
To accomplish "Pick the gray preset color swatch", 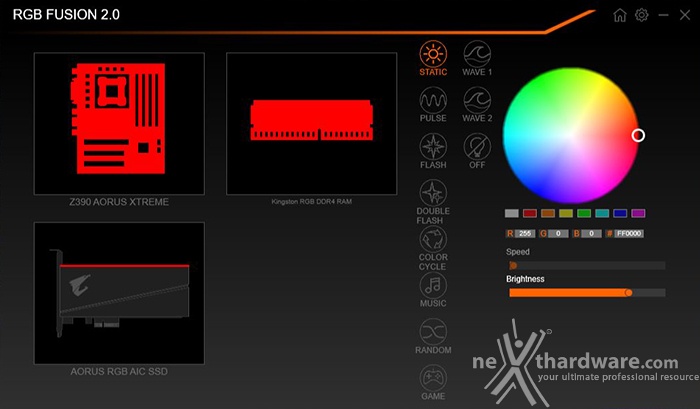I will (512, 213).
